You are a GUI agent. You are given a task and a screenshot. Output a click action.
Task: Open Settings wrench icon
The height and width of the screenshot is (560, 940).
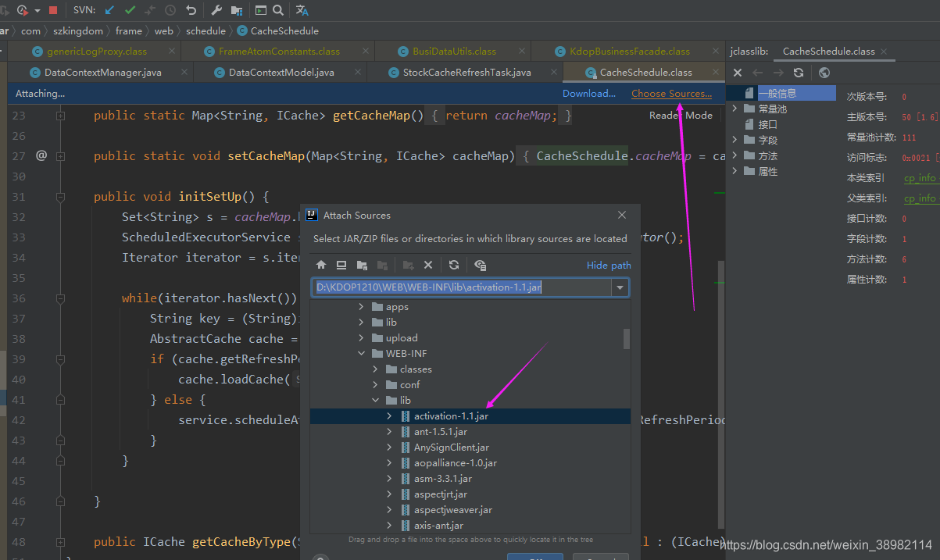[216, 10]
